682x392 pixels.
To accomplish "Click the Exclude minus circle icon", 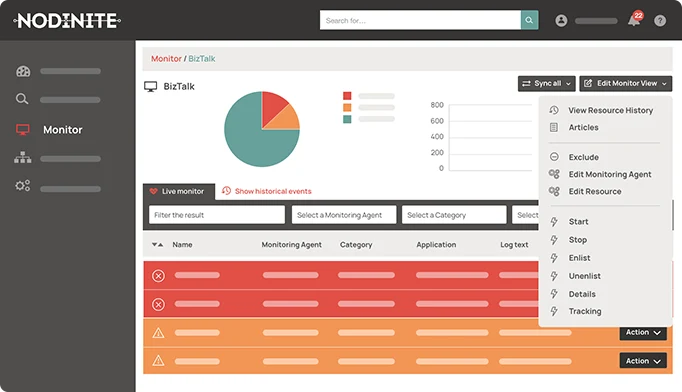I will 554,157.
